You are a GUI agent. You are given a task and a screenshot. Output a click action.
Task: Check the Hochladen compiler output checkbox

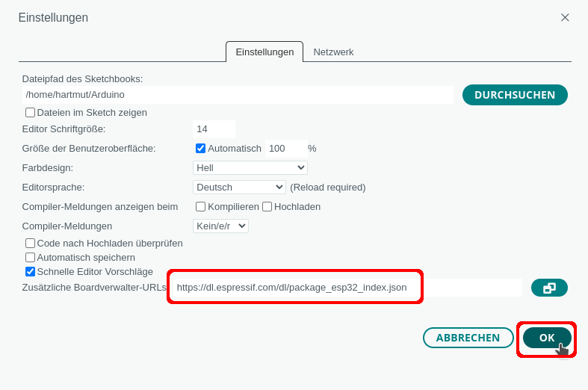[x=267, y=206]
